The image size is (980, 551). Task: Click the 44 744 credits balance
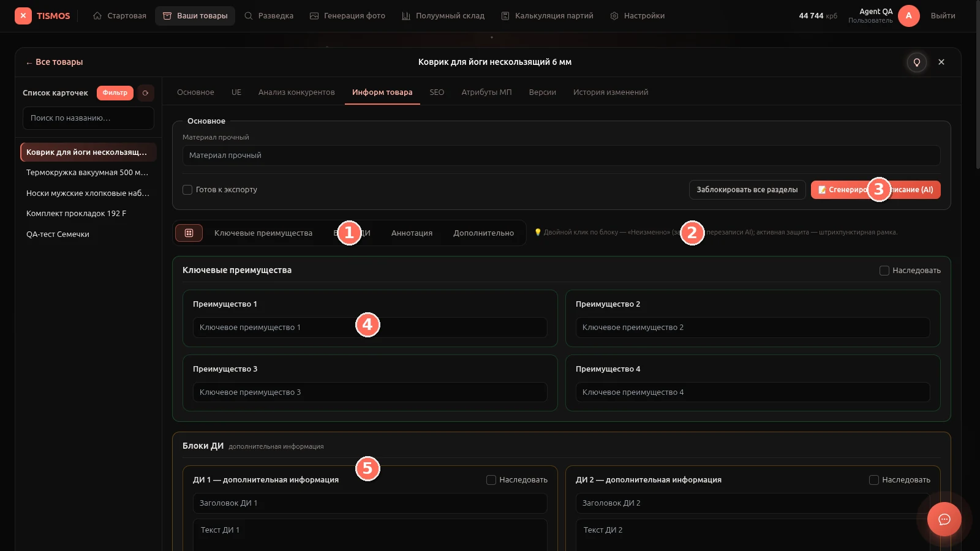pos(818,16)
